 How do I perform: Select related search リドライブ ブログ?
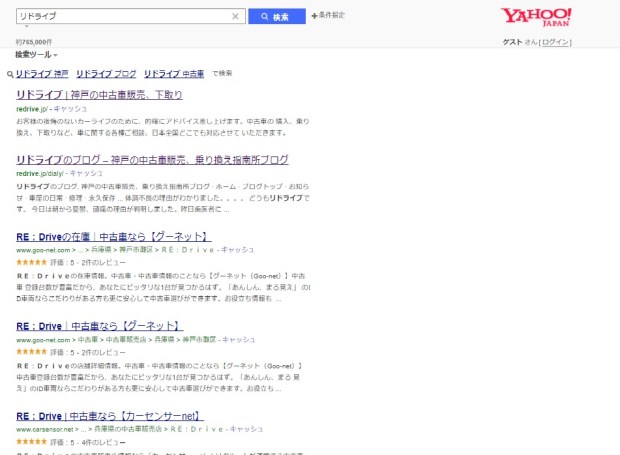pyautogui.click(x=106, y=74)
